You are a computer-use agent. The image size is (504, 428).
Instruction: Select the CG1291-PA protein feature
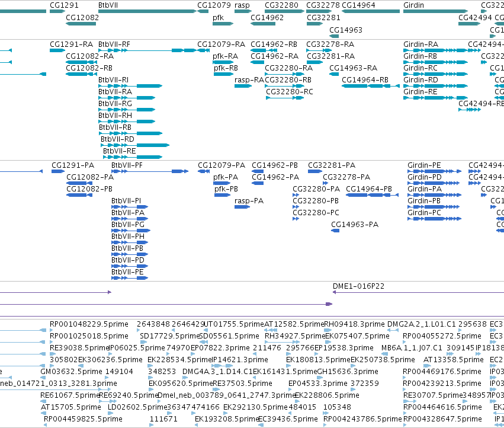tap(58, 171)
